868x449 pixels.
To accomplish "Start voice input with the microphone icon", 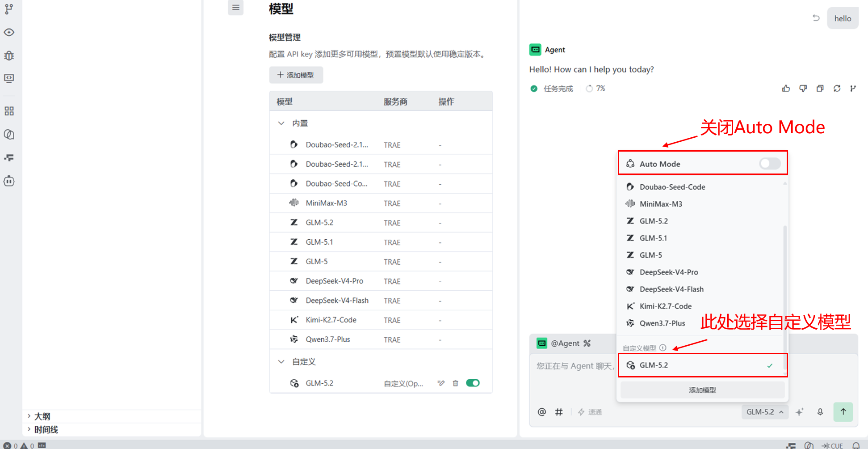I will click(x=820, y=412).
